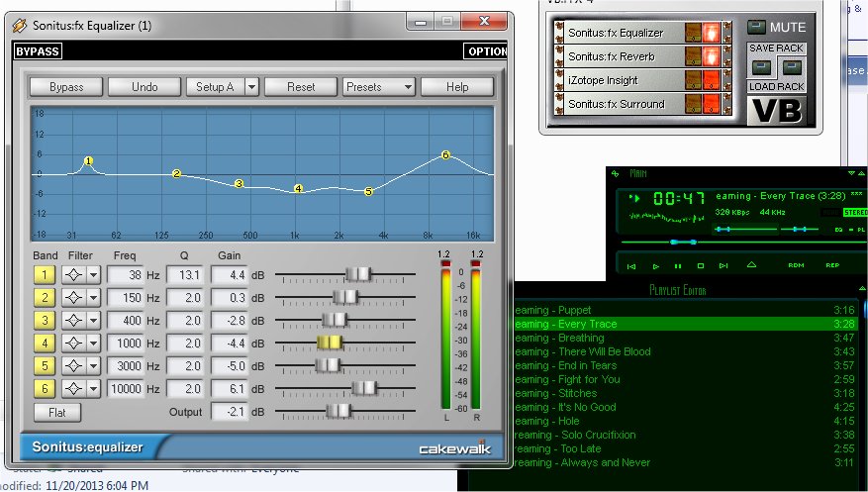868x492 pixels.
Task: Click Winamp's eject (open file) icon
Action: (x=751, y=265)
